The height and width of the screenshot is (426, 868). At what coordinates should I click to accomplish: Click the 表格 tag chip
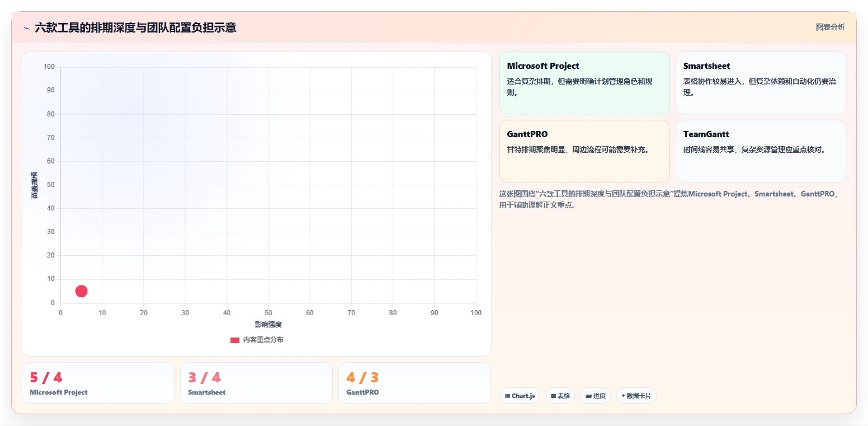pos(560,396)
